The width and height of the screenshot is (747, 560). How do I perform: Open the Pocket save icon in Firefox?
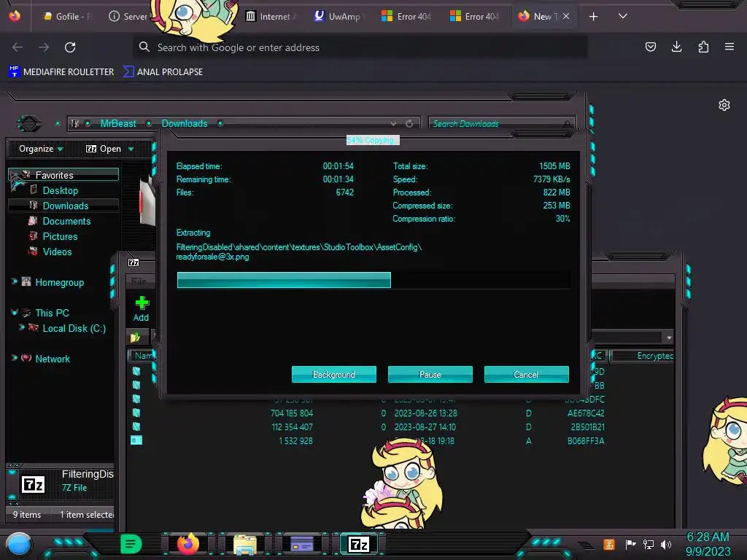(x=650, y=47)
